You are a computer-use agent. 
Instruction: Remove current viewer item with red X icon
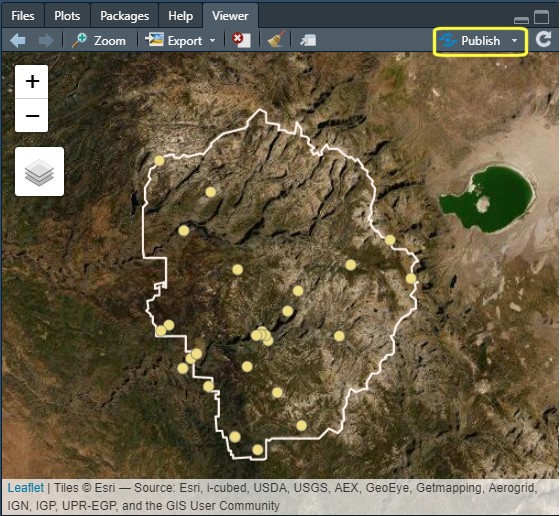click(x=241, y=40)
